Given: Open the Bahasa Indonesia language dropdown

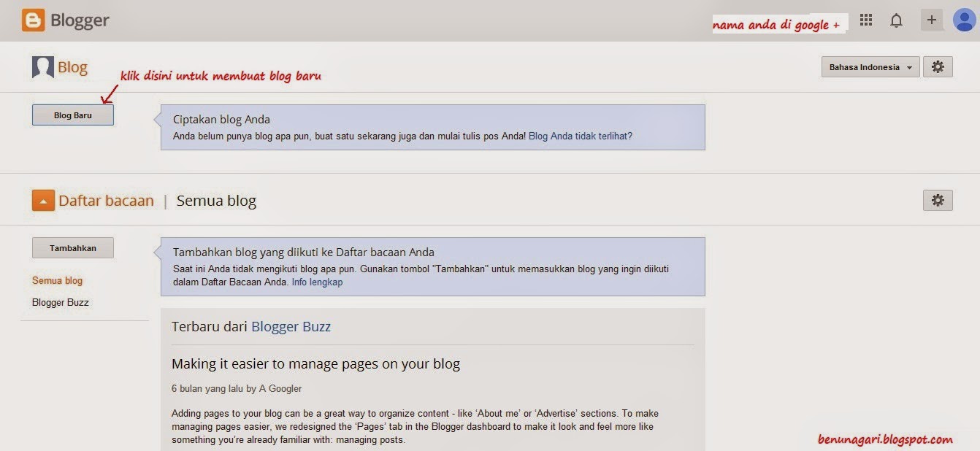Looking at the screenshot, I should (x=870, y=67).
